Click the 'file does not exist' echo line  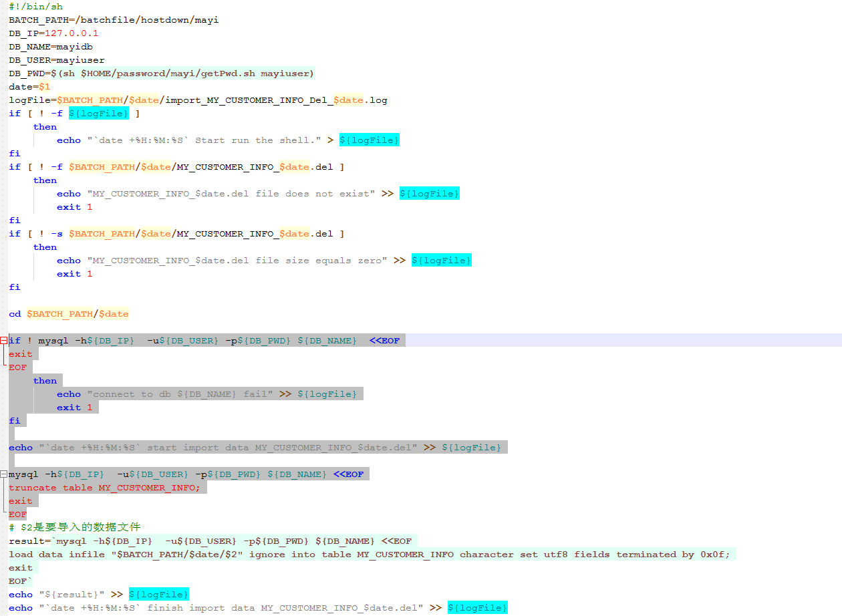coord(258,194)
